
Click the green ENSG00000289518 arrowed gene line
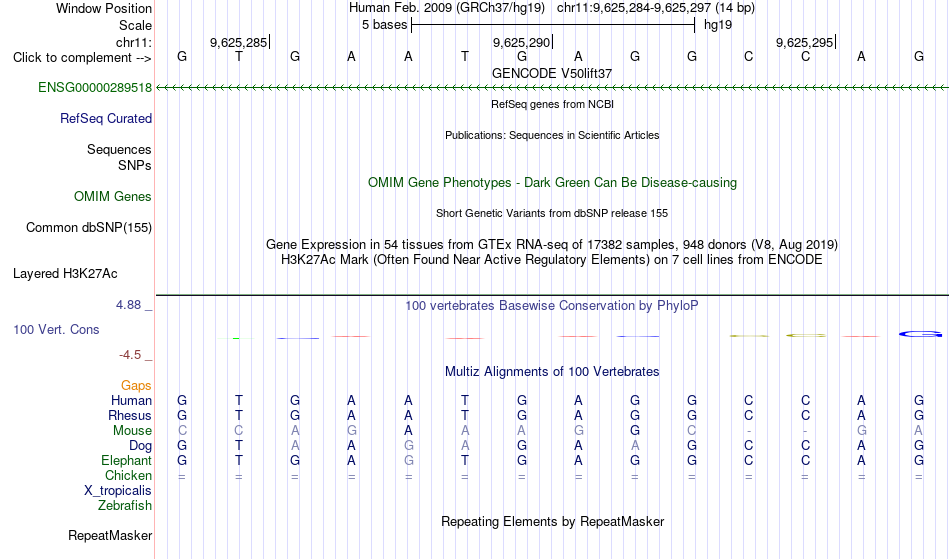pyautogui.click(x=552, y=88)
